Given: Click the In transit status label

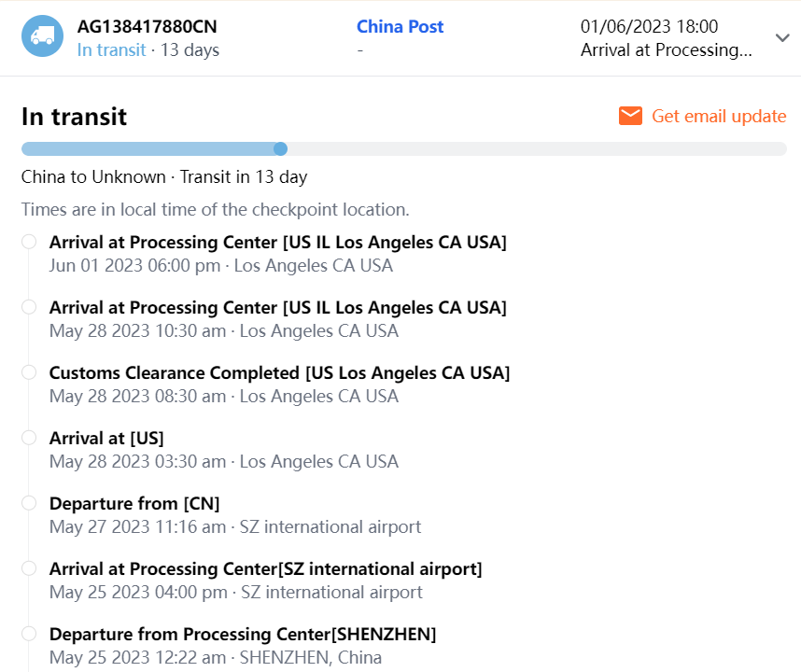Looking at the screenshot, I should tap(111, 49).
